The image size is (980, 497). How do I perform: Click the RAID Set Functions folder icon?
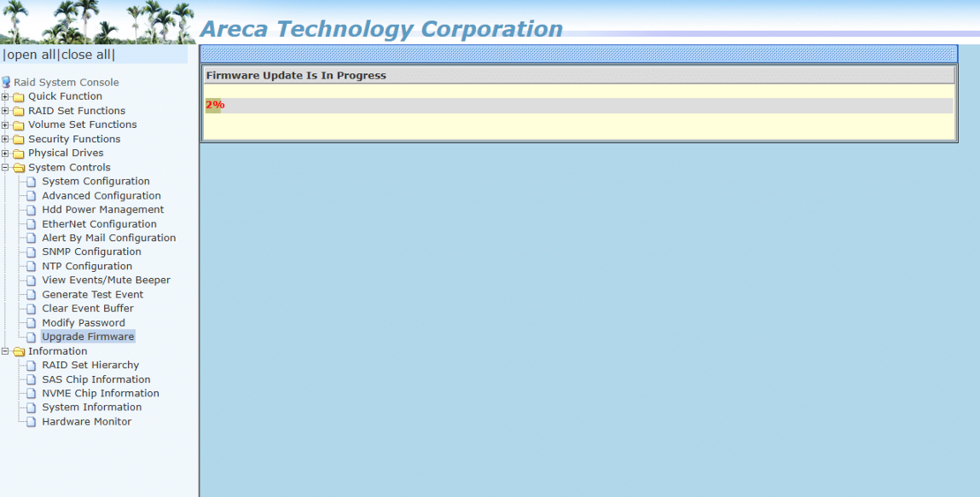pos(19,111)
